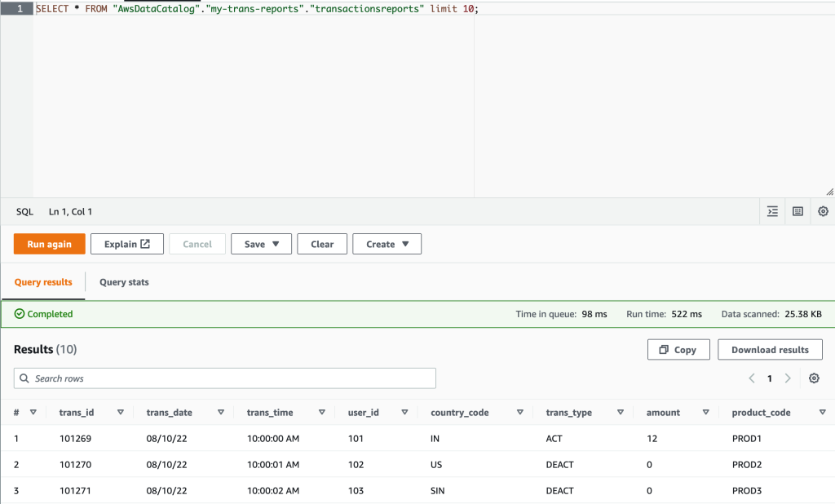835x504 pixels.
Task: Click the search magnifier in the Search rows field
Action: [25, 378]
